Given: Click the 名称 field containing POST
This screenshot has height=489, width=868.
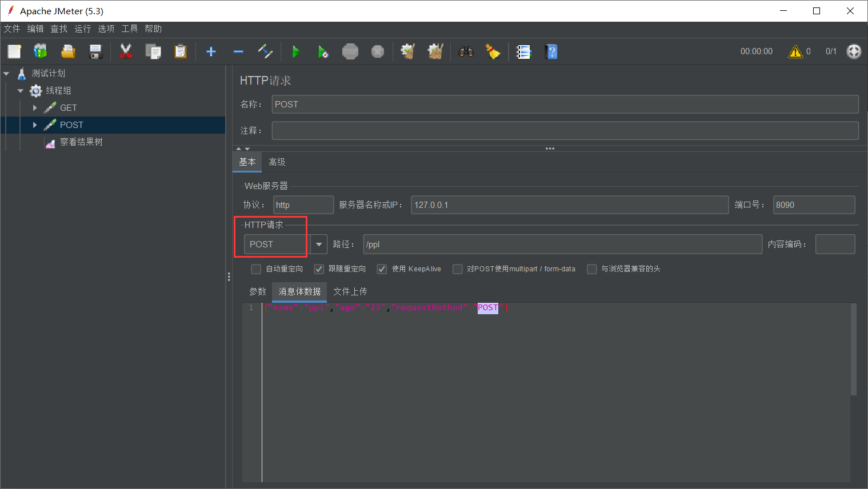Looking at the screenshot, I should pos(565,105).
